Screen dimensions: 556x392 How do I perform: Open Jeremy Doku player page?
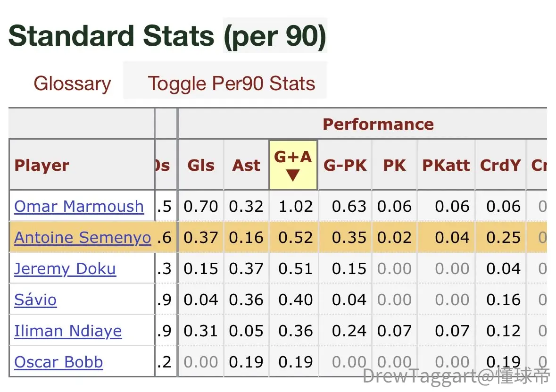pos(65,269)
